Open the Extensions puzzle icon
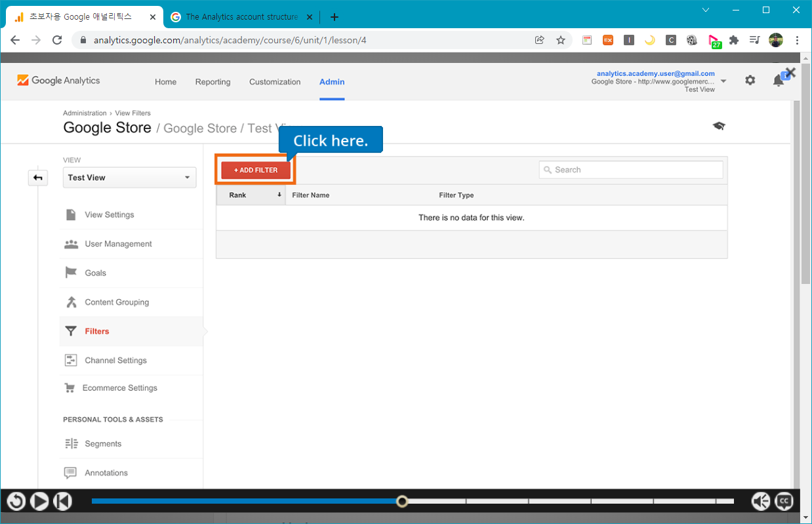Viewport: 812px width, 524px height. (734, 40)
